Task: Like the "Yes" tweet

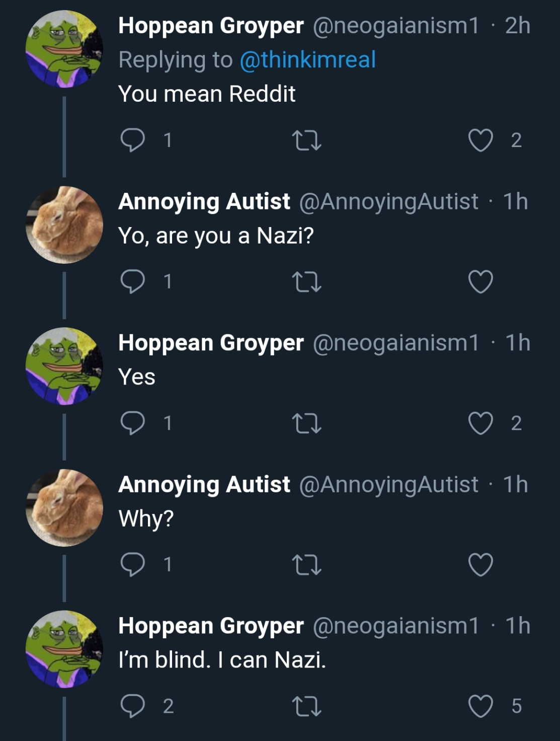Action: tap(481, 423)
